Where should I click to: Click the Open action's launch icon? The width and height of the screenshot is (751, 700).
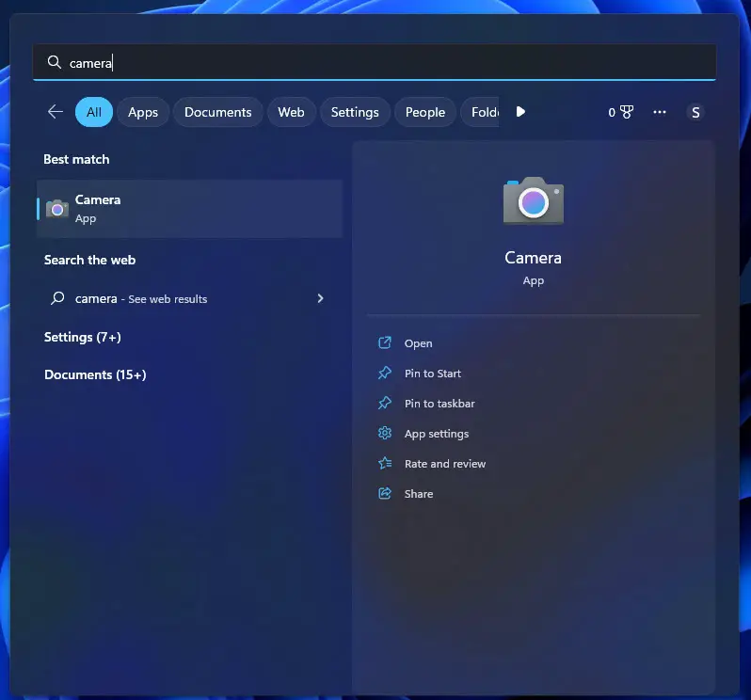click(x=385, y=342)
